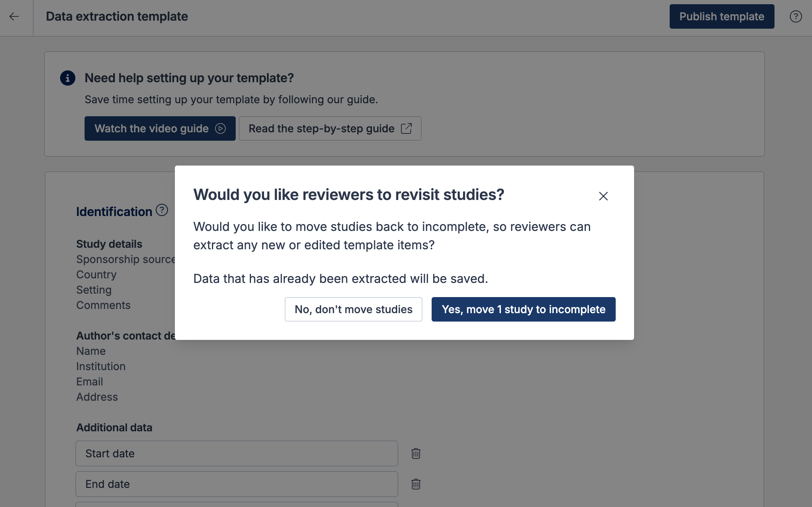
Task: Delete the End date field with trash icon
Action: click(x=416, y=484)
